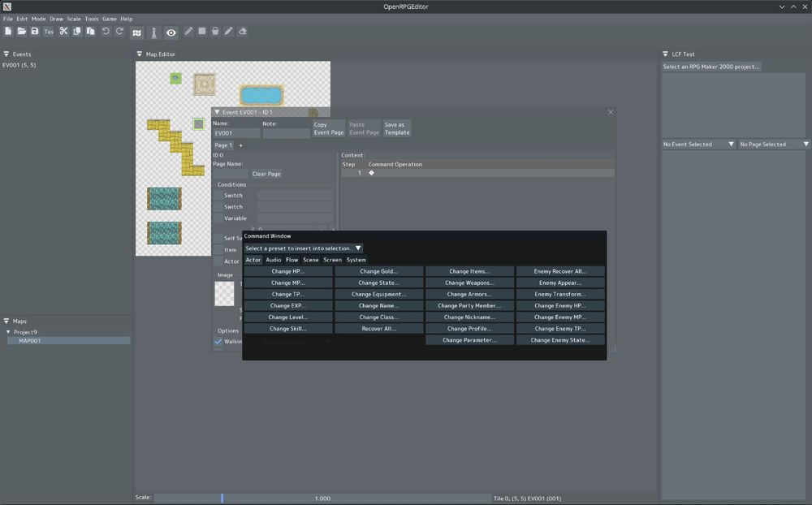Open the Scale menu
Viewport: 812px width, 505px height.
click(74, 19)
